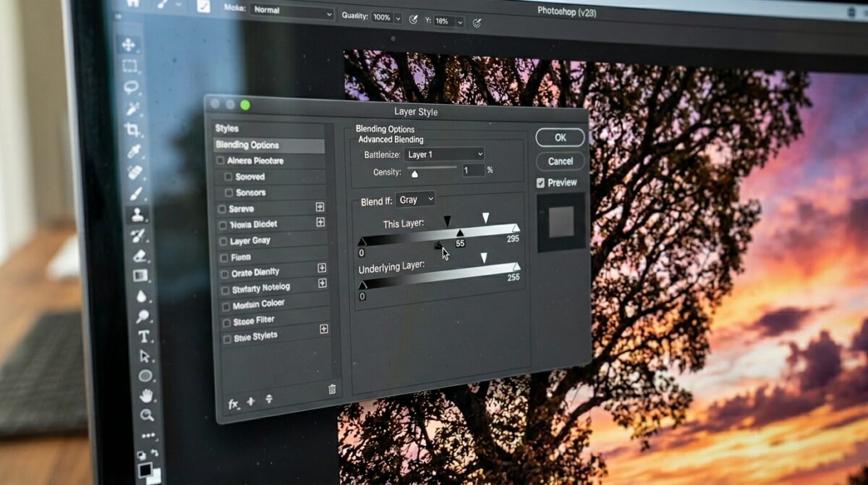Select the Magic Wand tool
Image resolution: width=868 pixels, height=485 pixels.
point(132,109)
